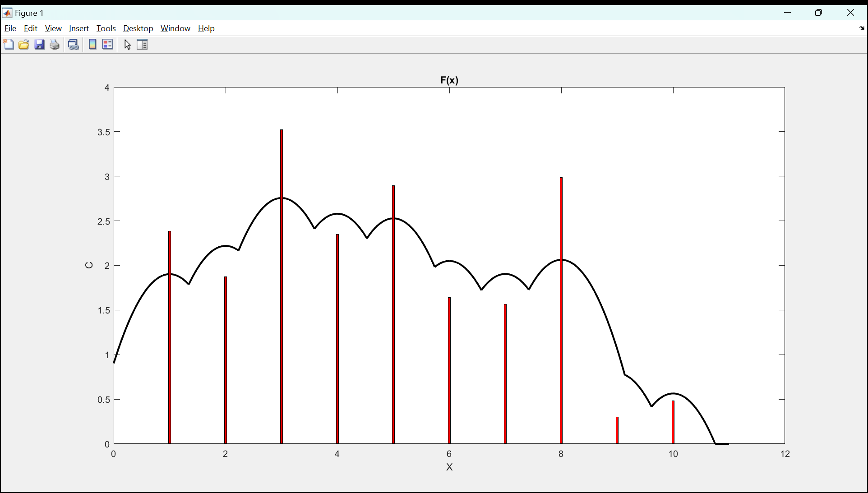The height and width of the screenshot is (493, 868).
Task: Click the Link/Unlink Plot icon
Action: click(x=74, y=44)
